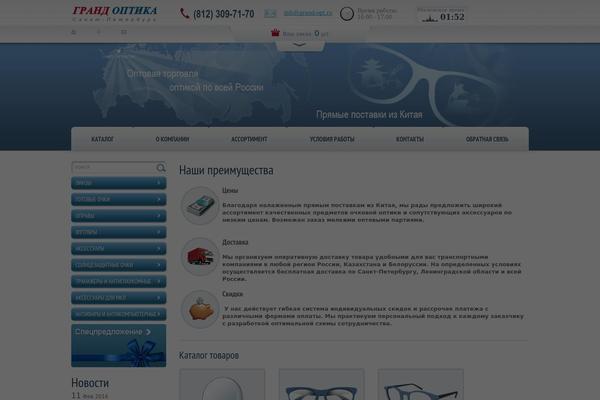This screenshot has width=600, height=400.
Task: Click the Новости heading
Action: tap(90, 383)
